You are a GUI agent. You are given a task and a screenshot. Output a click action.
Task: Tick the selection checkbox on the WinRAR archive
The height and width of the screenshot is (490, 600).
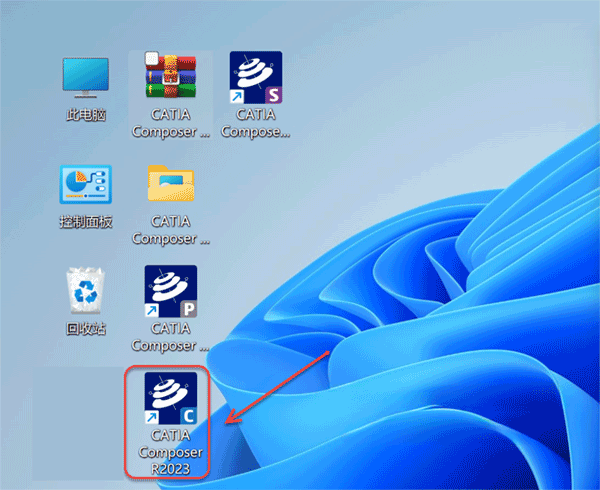tap(152, 58)
